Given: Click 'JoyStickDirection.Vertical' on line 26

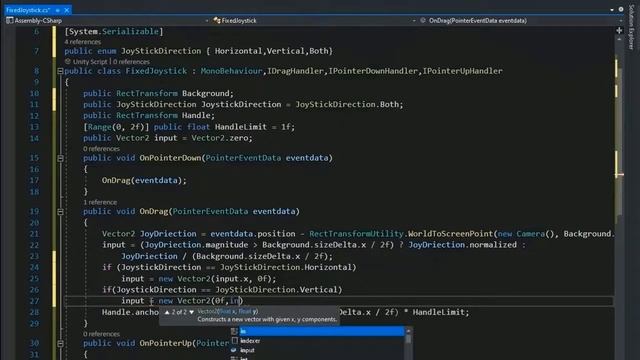Looking at the screenshot, I should click(276, 290).
